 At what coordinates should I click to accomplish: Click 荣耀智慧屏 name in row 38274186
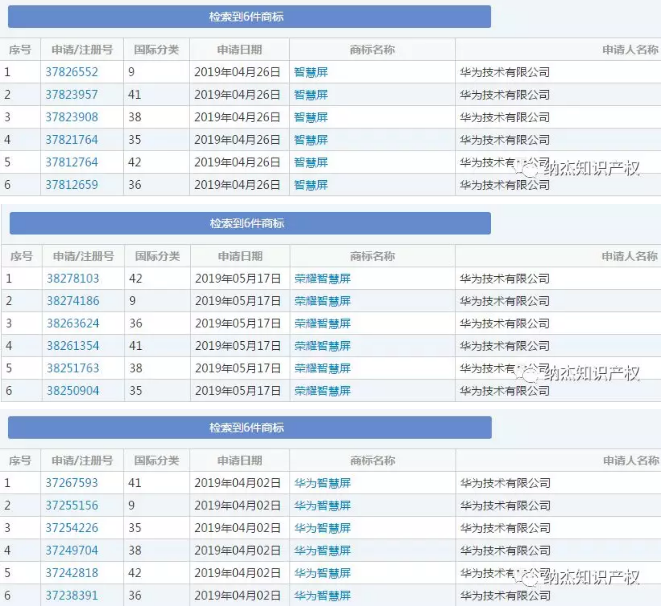[322, 301]
